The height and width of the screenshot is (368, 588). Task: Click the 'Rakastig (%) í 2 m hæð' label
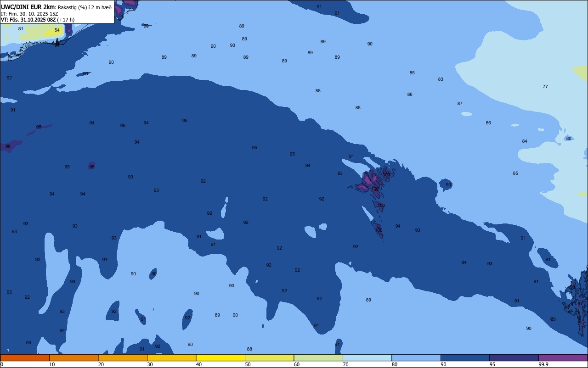coord(85,7)
